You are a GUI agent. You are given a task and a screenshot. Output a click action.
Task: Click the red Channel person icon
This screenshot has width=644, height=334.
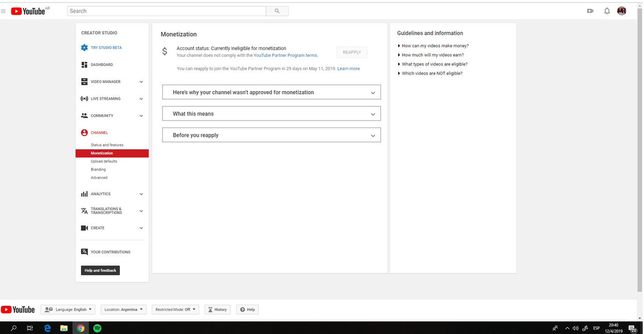(84, 133)
